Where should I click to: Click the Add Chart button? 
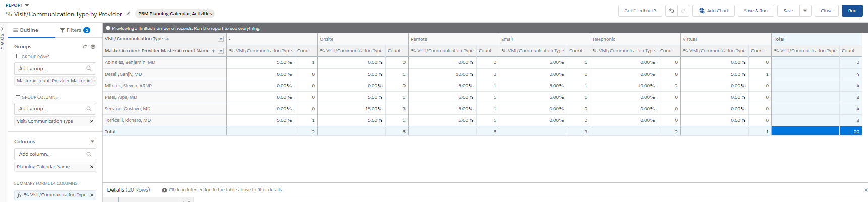(x=713, y=11)
